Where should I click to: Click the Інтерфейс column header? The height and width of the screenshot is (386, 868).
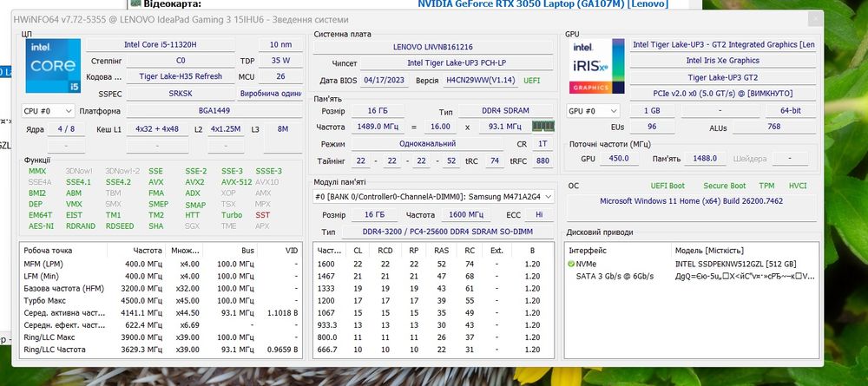tap(619, 251)
